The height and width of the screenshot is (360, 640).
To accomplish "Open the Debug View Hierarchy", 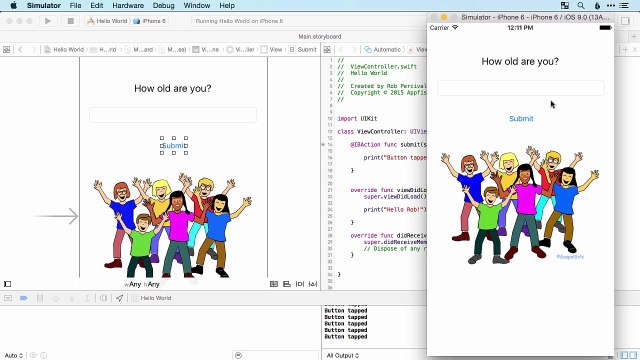I will [x=104, y=298].
